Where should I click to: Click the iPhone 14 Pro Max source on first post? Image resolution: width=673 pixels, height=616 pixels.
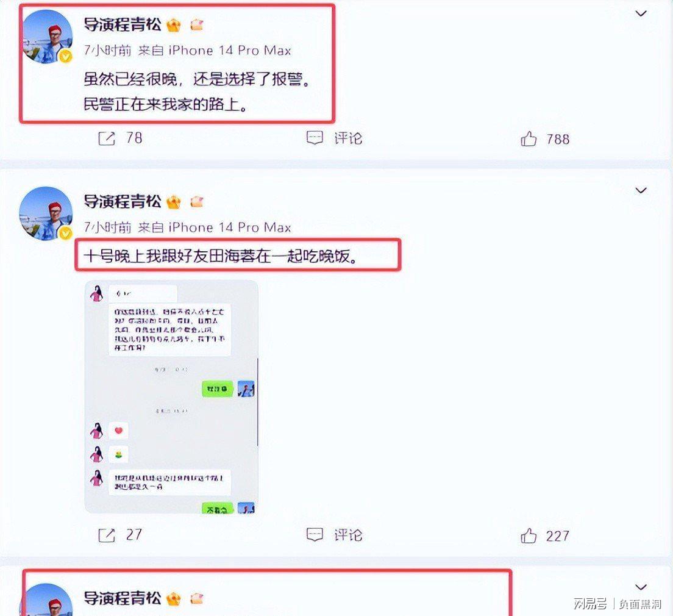click(230, 51)
